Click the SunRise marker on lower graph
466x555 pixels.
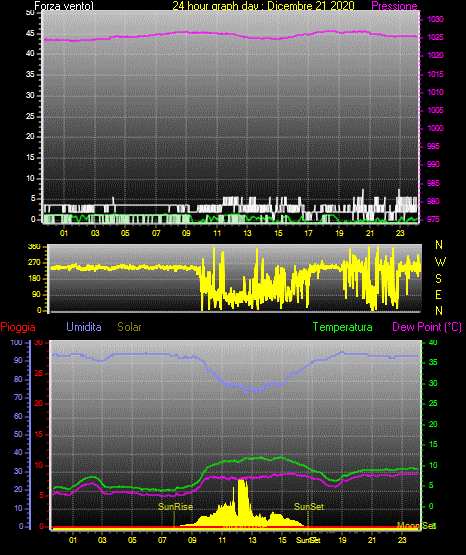tap(176, 507)
